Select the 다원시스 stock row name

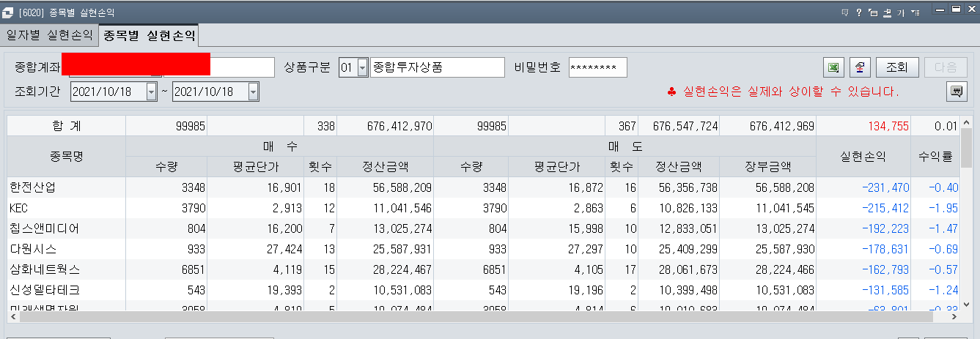pyautogui.click(x=33, y=249)
